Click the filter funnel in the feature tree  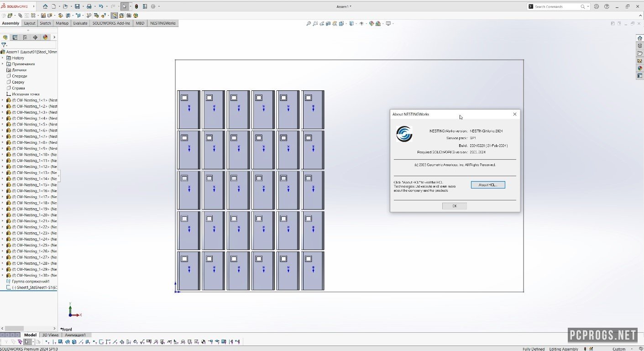(4, 45)
